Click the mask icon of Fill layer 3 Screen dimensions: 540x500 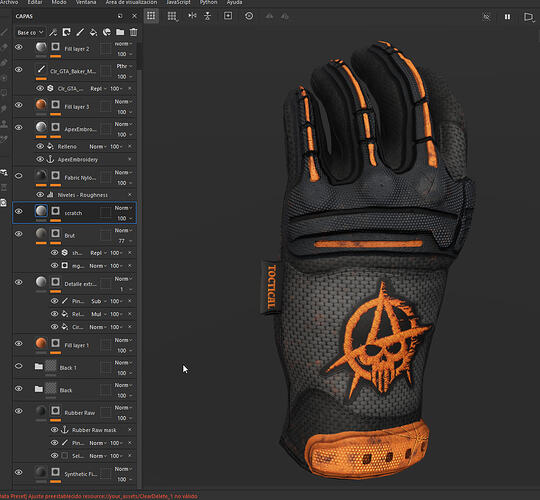[x=55, y=104]
